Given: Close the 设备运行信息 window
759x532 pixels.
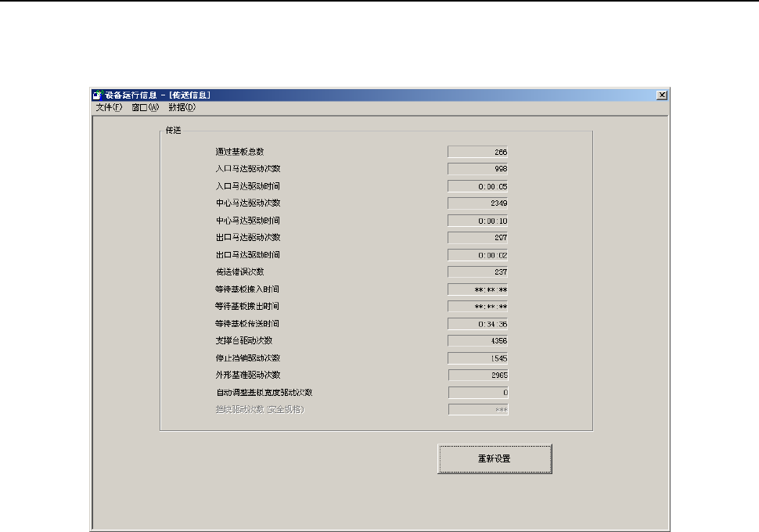Looking at the screenshot, I should point(662,95).
